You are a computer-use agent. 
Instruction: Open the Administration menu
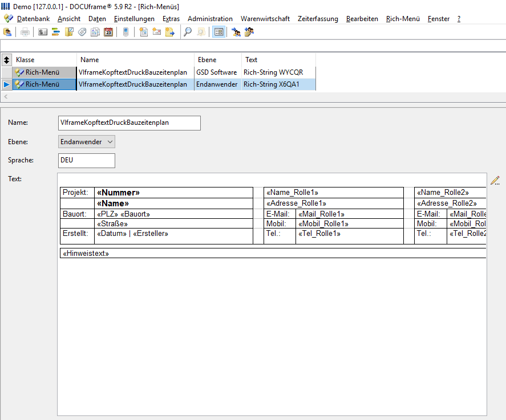click(210, 19)
